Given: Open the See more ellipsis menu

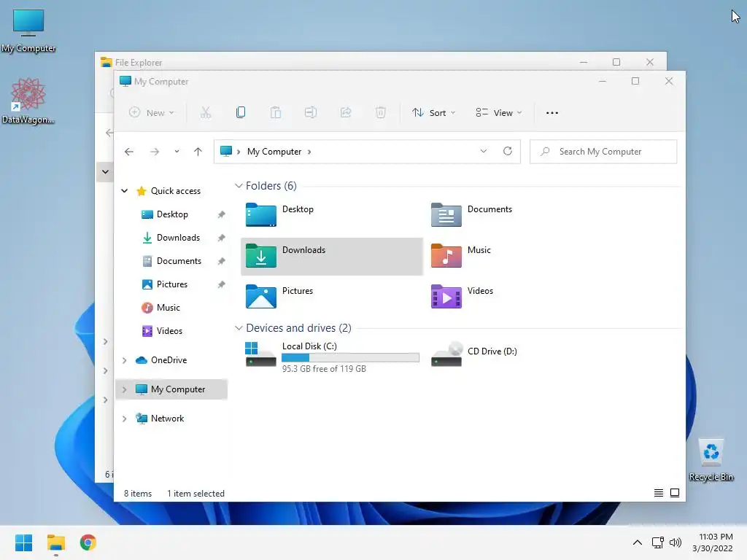Looking at the screenshot, I should 552,113.
